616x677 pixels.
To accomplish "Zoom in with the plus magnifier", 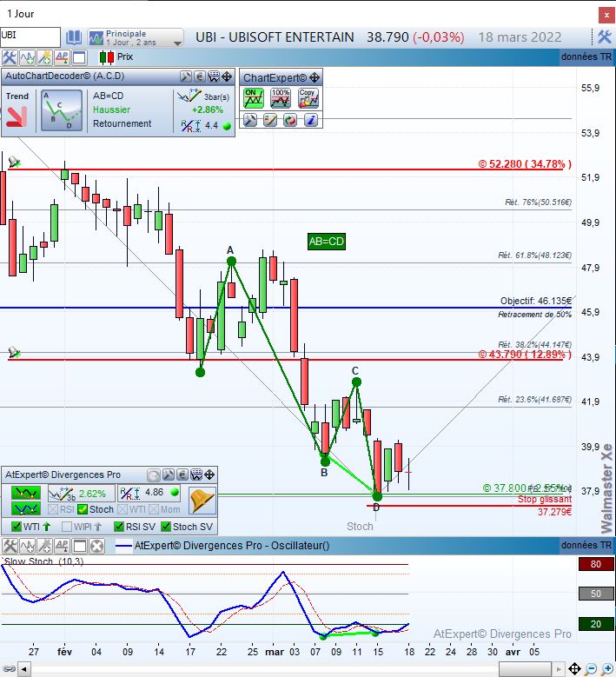I will tap(607, 669).
